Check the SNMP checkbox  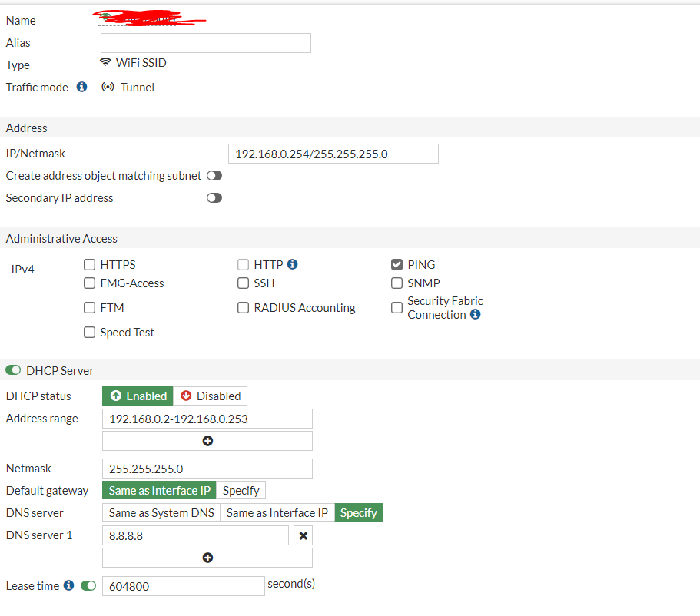[397, 283]
